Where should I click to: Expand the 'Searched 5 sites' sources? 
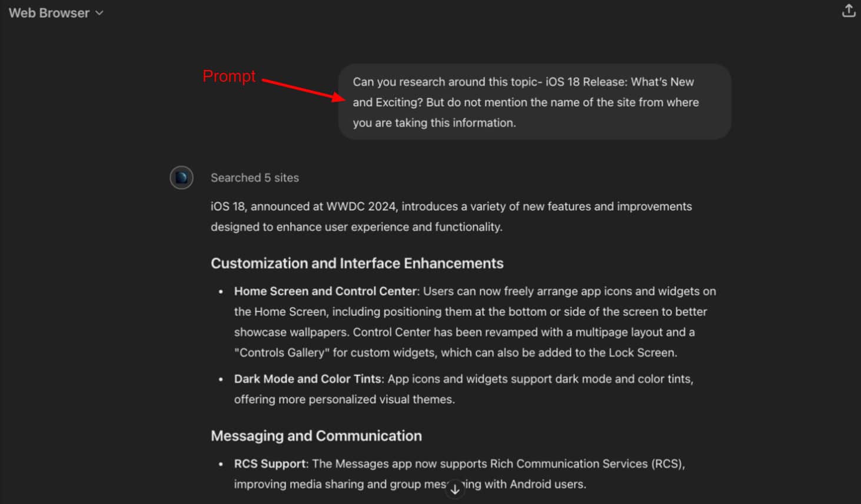pyautogui.click(x=254, y=178)
